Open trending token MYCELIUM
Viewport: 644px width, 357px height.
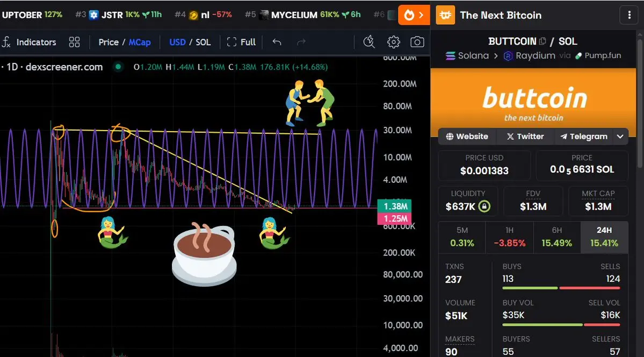click(303, 15)
